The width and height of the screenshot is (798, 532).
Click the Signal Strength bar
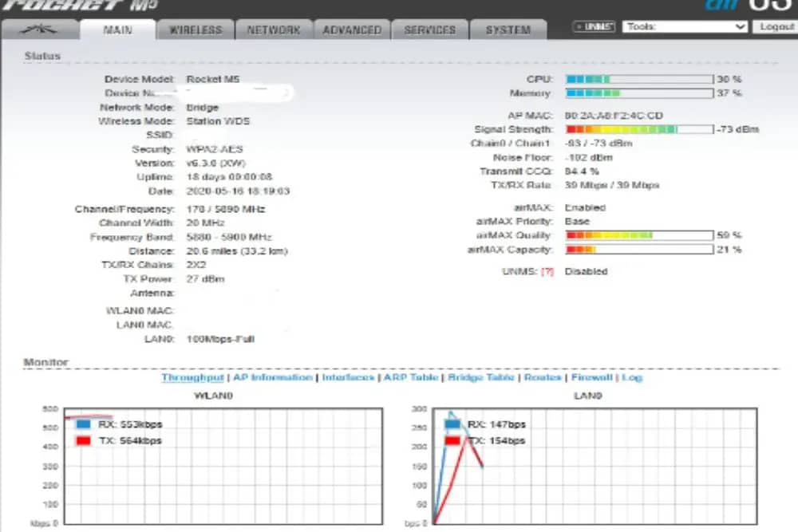tap(640, 129)
